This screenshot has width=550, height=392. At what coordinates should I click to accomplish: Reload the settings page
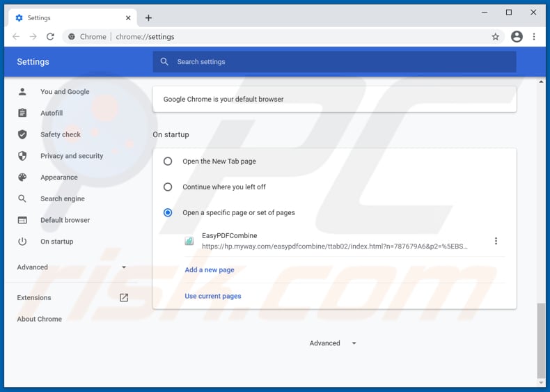pos(50,36)
